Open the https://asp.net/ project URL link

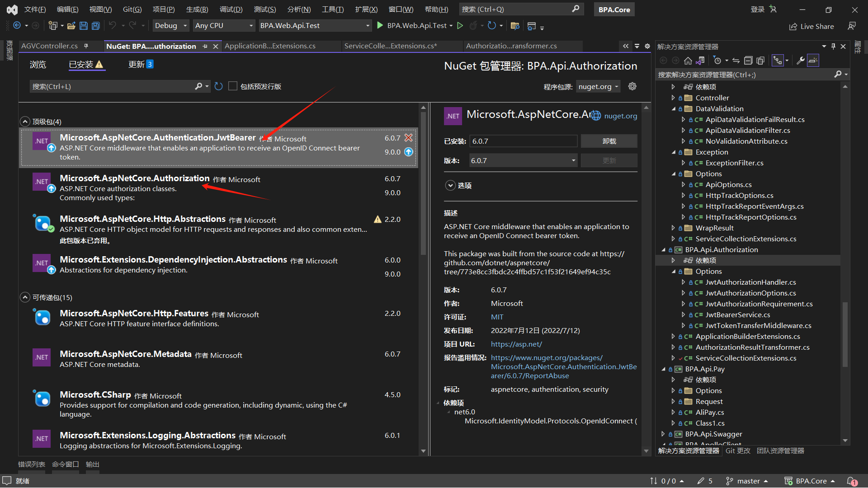click(516, 344)
